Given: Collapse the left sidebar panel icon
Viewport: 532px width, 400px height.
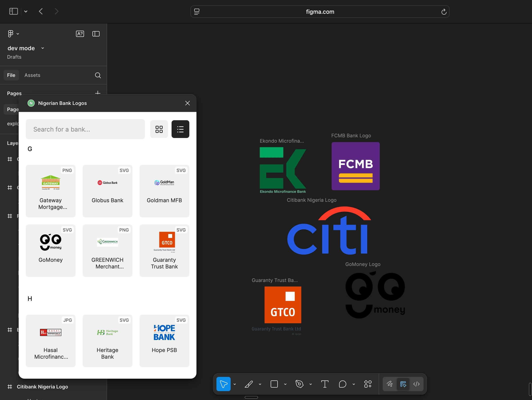Looking at the screenshot, I should pyautogui.click(x=96, y=34).
